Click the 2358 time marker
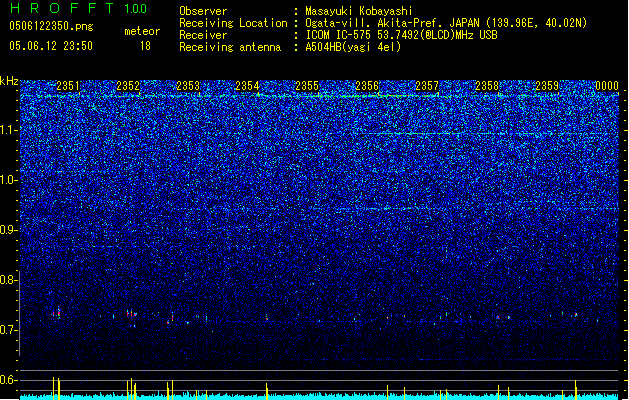Image resolution: width=629 pixels, height=400 pixels. click(x=487, y=86)
